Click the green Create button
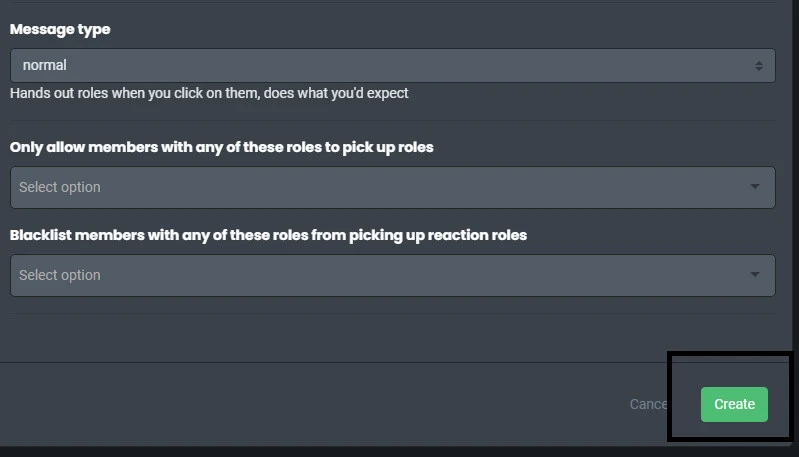 click(x=734, y=404)
